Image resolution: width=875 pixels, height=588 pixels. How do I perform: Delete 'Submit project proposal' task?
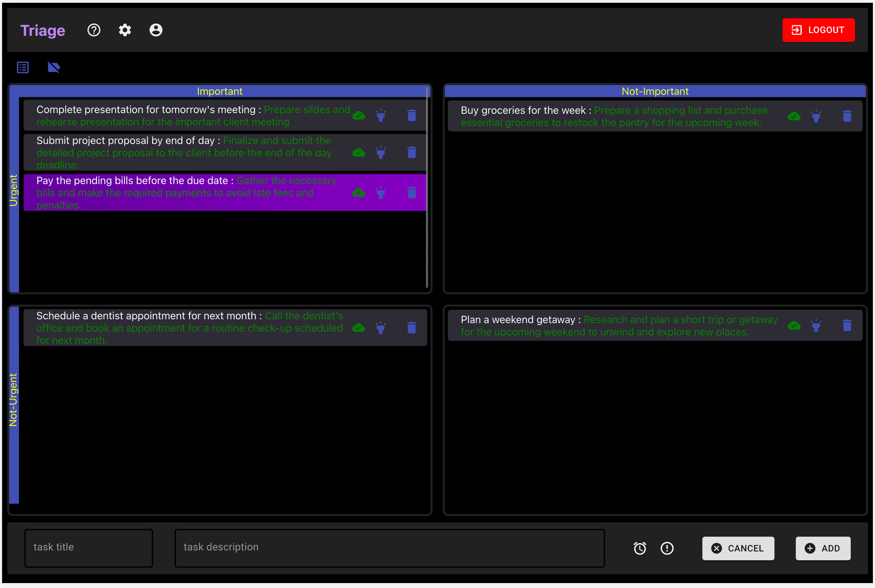point(412,153)
